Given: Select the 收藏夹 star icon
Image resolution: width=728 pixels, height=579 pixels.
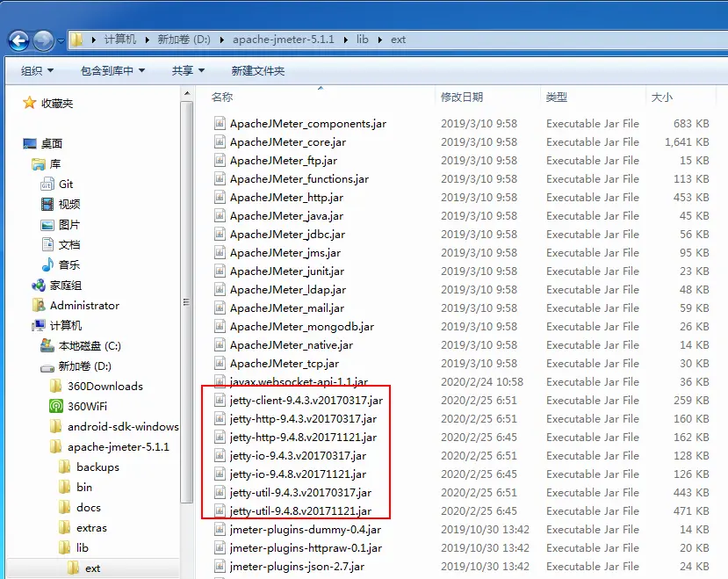Looking at the screenshot, I should pyautogui.click(x=29, y=103).
